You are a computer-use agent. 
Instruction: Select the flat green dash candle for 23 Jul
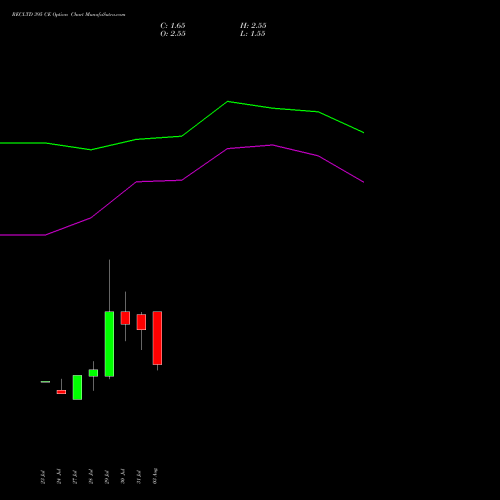[45, 382]
